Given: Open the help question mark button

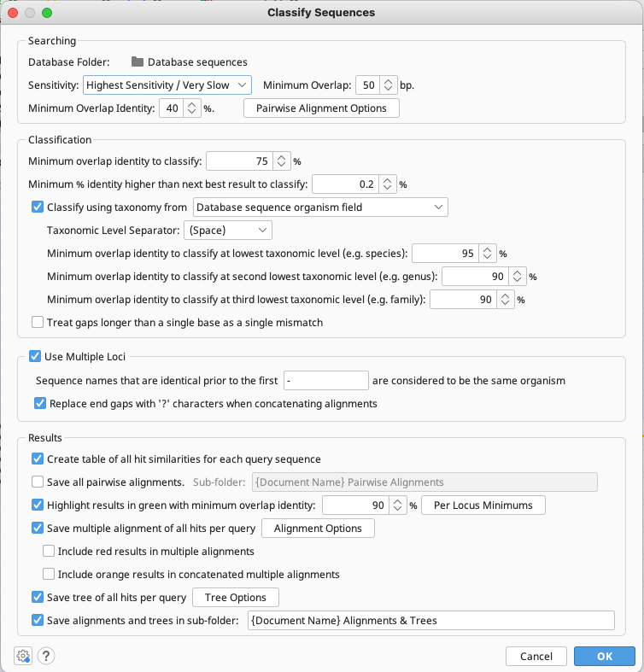Looking at the screenshot, I should 46,656.
